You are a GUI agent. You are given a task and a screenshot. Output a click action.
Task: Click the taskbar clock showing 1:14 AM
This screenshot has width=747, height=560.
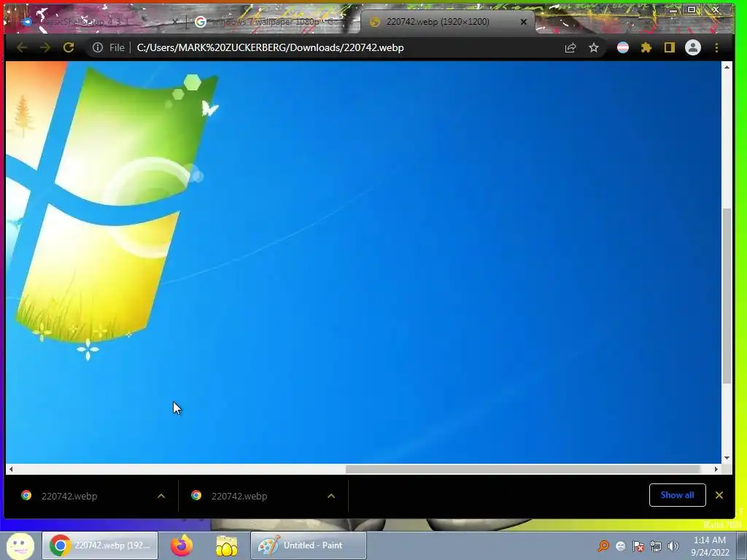pyautogui.click(x=710, y=546)
